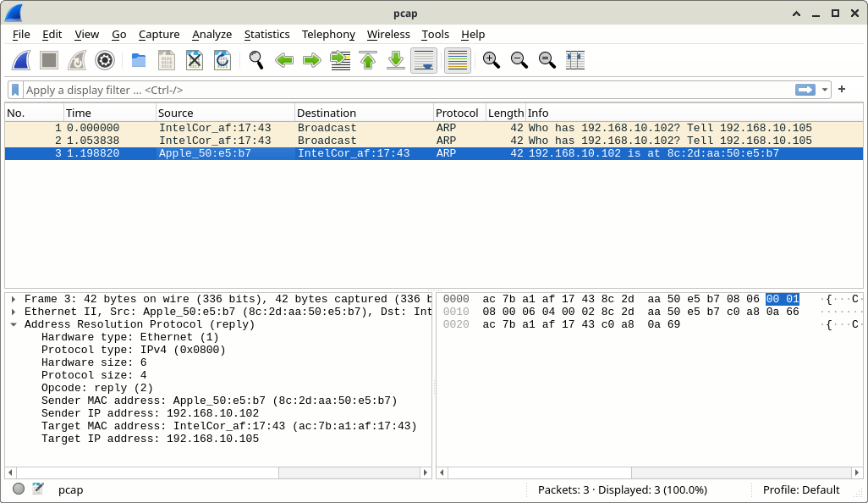Jump to the first packet icon
Image resolution: width=868 pixels, height=503 pixels.
click(368, 60)
